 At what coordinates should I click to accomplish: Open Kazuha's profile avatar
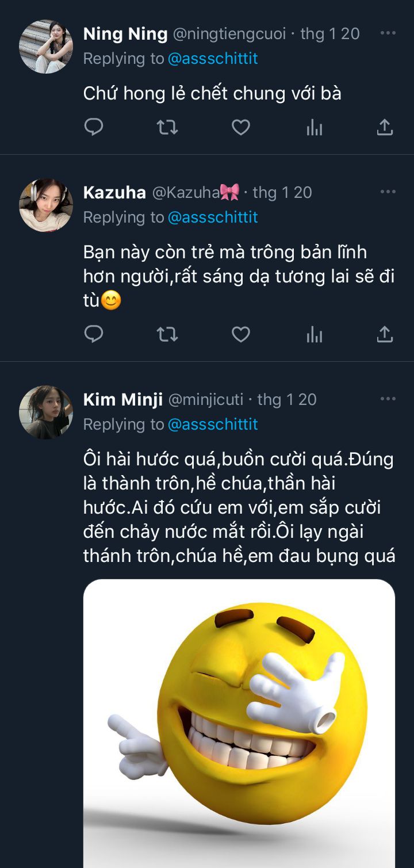click(x=46, y=205)
